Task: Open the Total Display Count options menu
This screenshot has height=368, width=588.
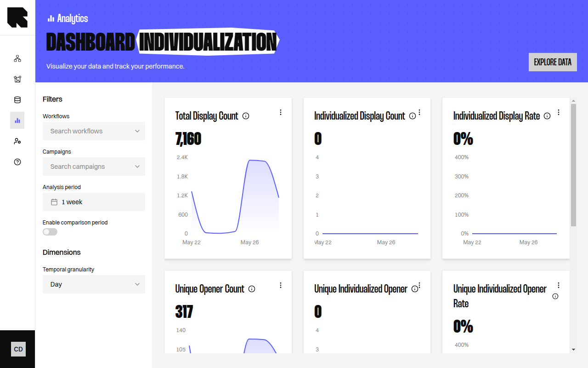Action: click(x=281, y=112)
